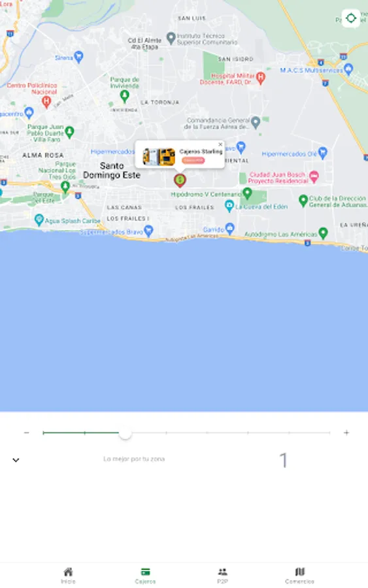The width and height of the screenshot is (368, 588).
Task: Select the red ATM marker pin
Action: [180, 180]
